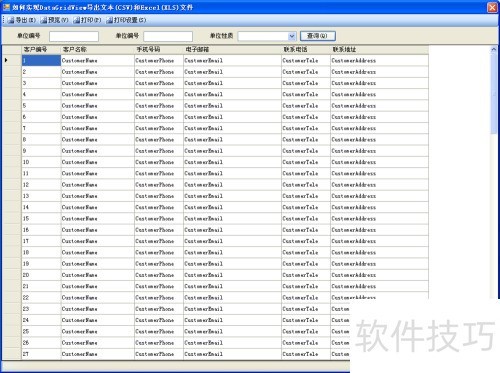Select the highlighted customer ID cell 1

pyautogui.click(x=41, y=60)
